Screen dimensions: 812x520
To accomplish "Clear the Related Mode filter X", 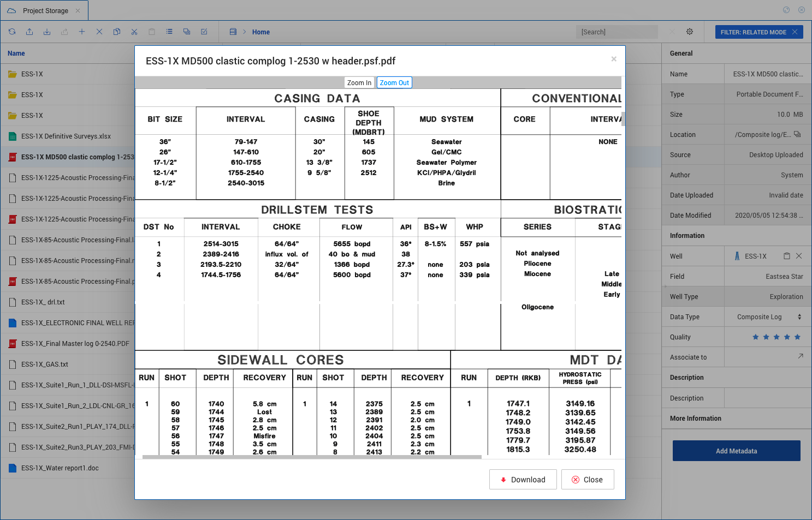I will (795, 32).
